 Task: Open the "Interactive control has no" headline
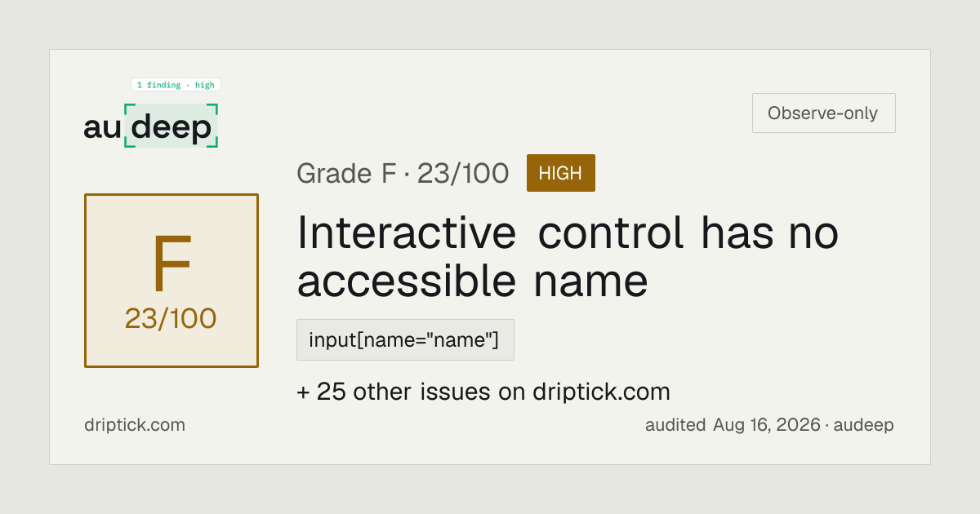[568, 233]
